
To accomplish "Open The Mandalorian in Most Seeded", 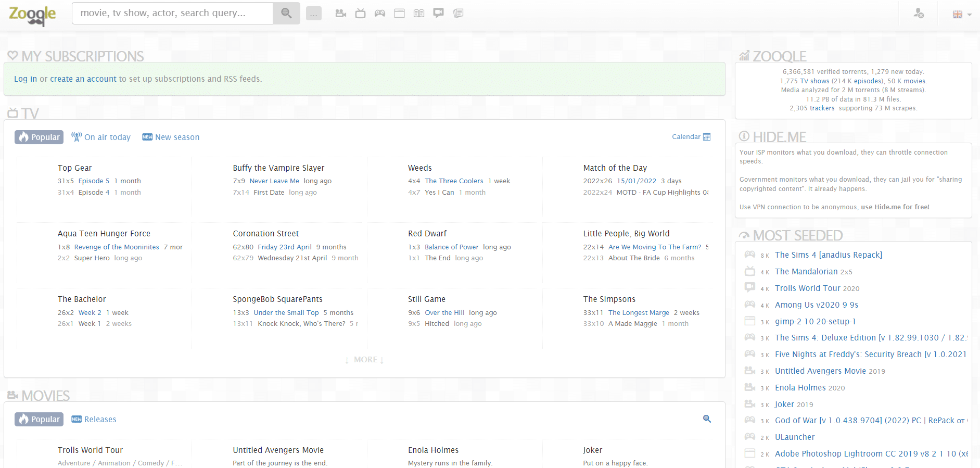I will tap(806, 272).
